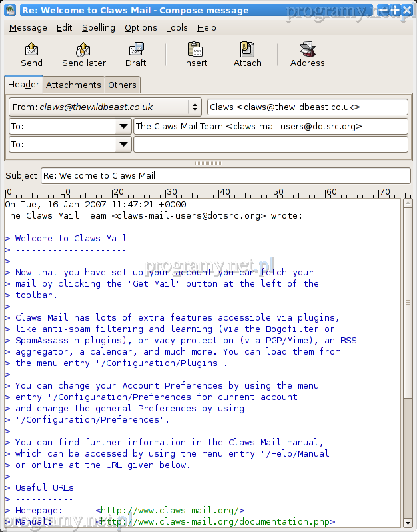Open the Options menu
The image size is (417, 532).
pos(141,27)
